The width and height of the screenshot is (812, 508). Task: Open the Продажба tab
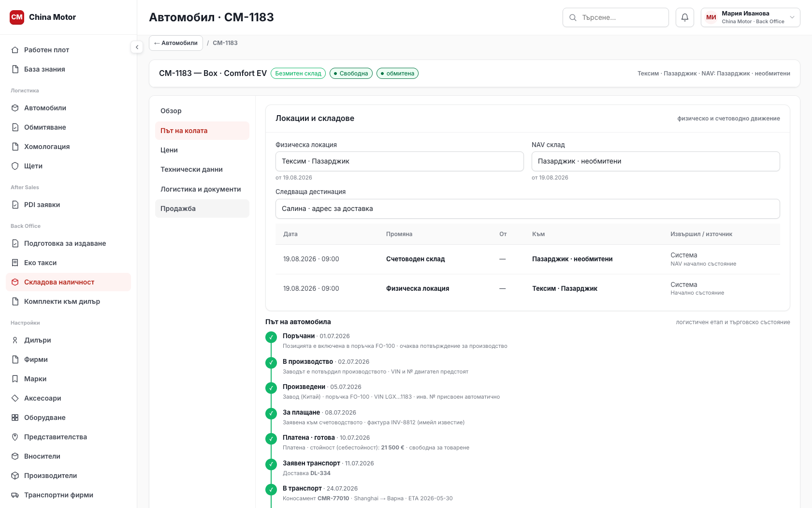pyautogui.click(x=202, y=209)
